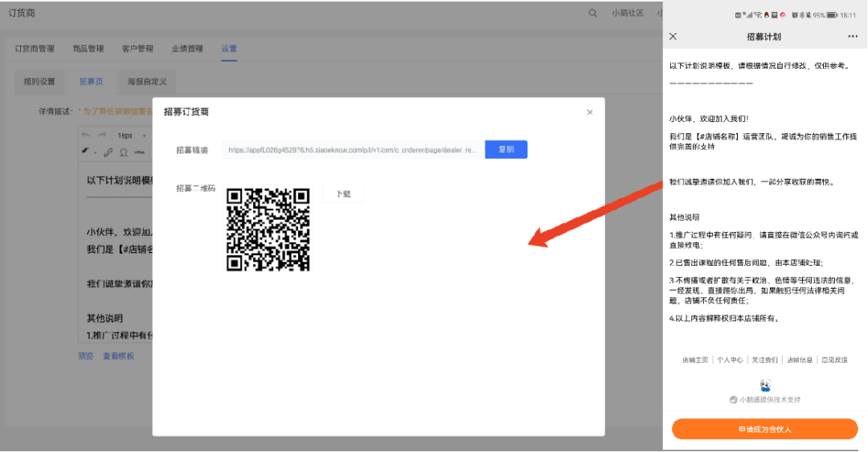The width and height of the screenshot is (868, 452).
Task: Click the 小鹅通 mascot logo in phone preview
Action: (765, 385)
